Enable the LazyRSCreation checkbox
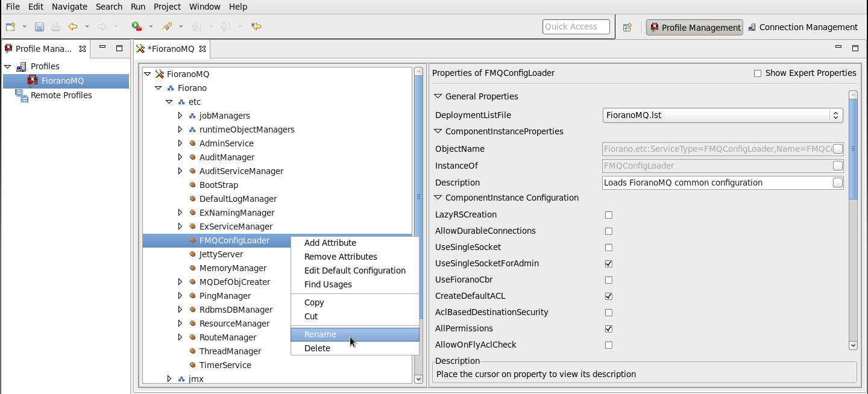 coord(609,215)
